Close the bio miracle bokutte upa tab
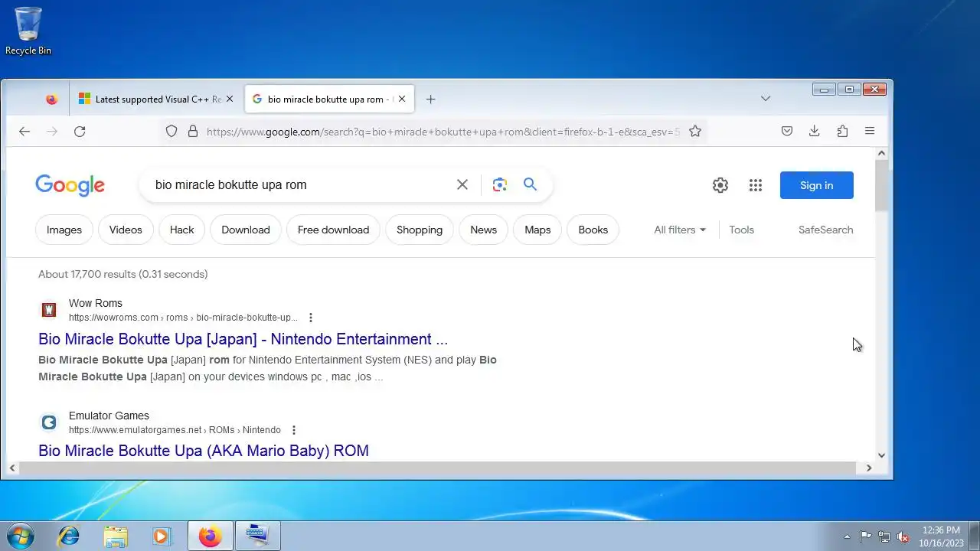The width and height of the screenshot is (980, 551). tap(402, 99)
